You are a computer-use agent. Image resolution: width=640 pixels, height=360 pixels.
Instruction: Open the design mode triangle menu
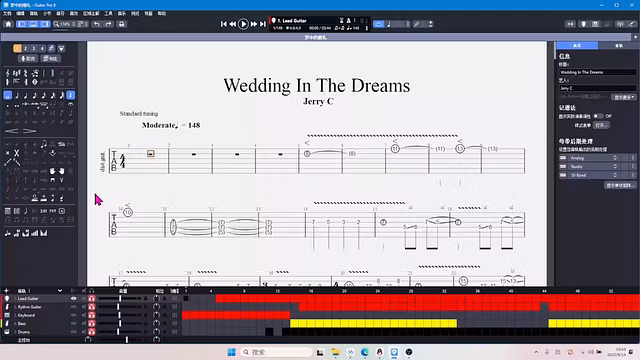point(61,49)
